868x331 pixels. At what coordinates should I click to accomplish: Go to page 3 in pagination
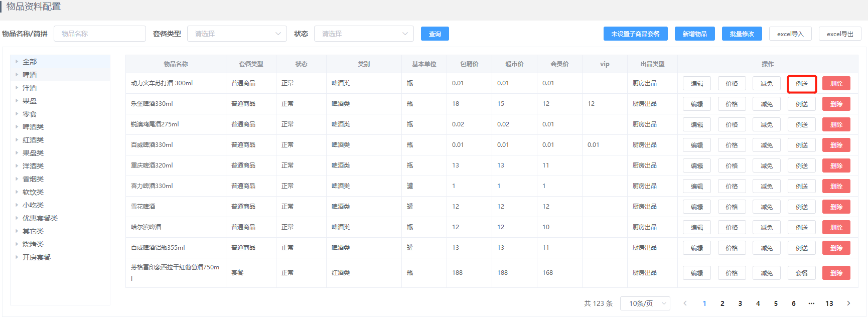[740, 303]
